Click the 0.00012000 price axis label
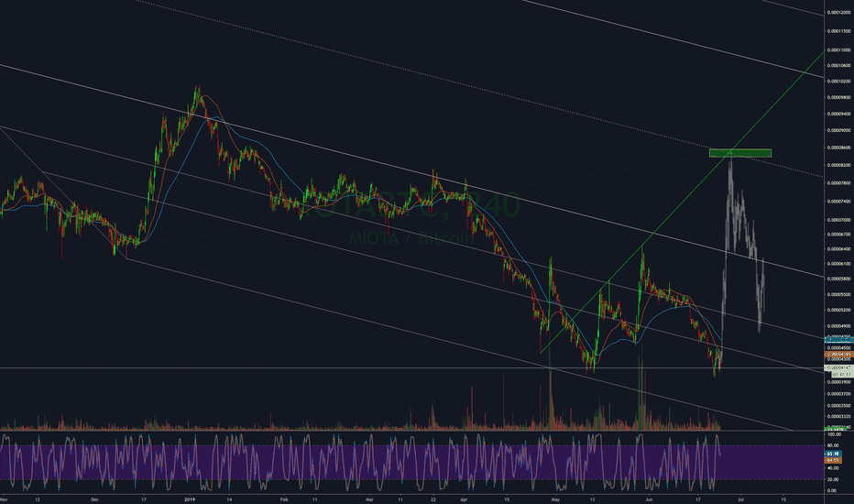Image resolution: width=854 pixels, height=504 pixels. (840, 13)
